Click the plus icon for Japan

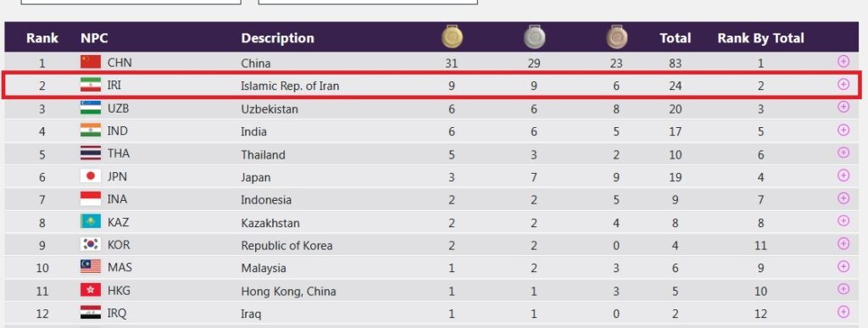pyautogui.click(x=843, y=175)
